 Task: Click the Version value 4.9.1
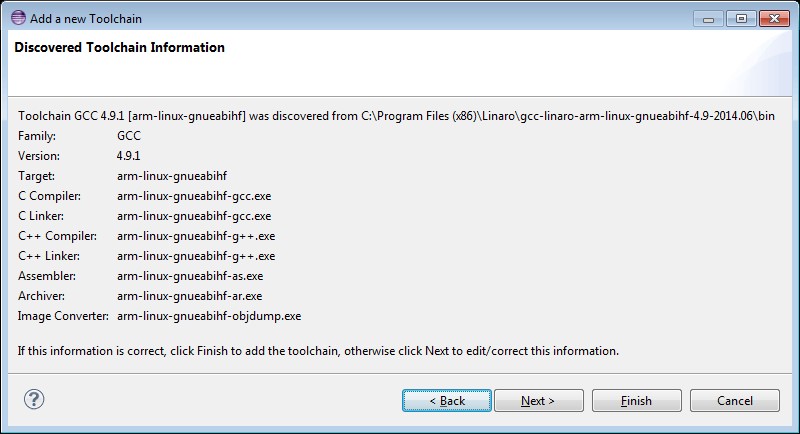pyautogui.click(x=129, y=156)
